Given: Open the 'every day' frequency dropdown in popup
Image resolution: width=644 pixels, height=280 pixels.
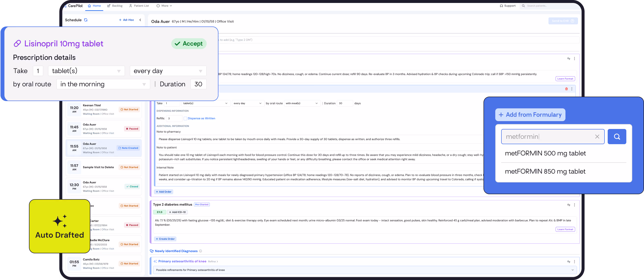Looking at the screenshot, I should point(168,71).
